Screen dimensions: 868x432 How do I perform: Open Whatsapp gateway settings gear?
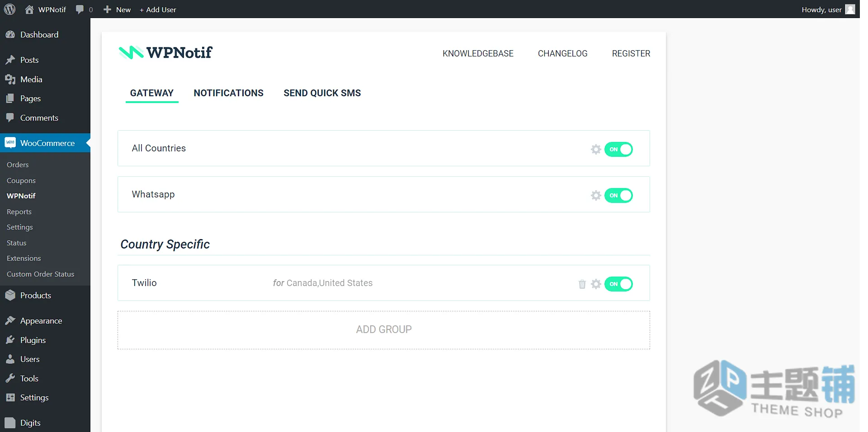coord(596,195)
